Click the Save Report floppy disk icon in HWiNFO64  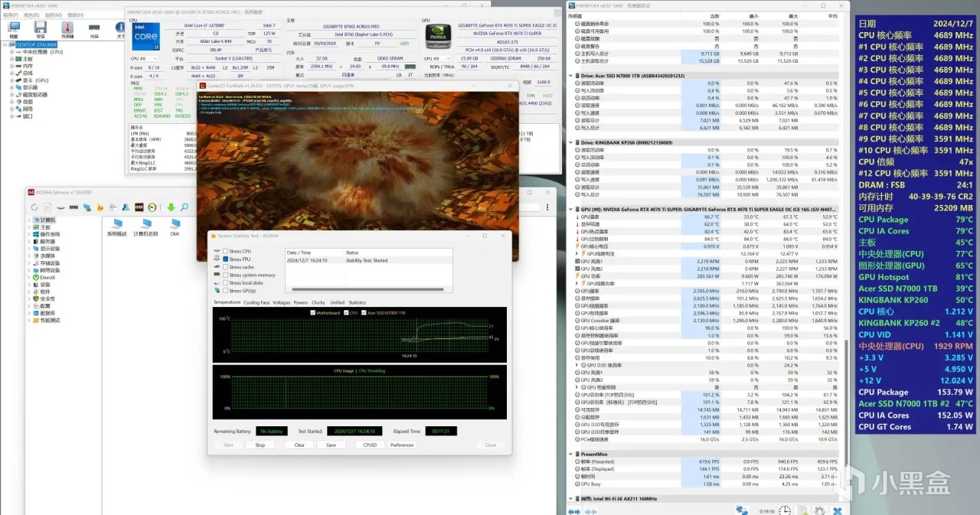(41, 28)
